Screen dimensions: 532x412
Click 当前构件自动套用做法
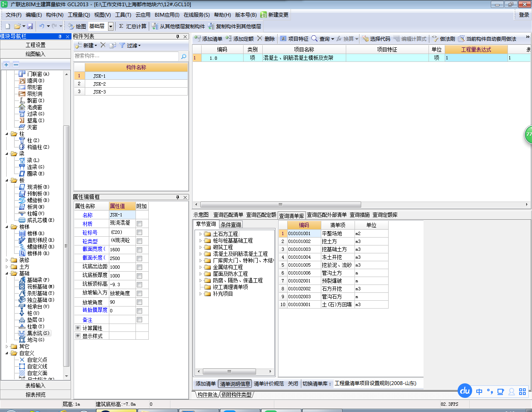click(487, 39)
